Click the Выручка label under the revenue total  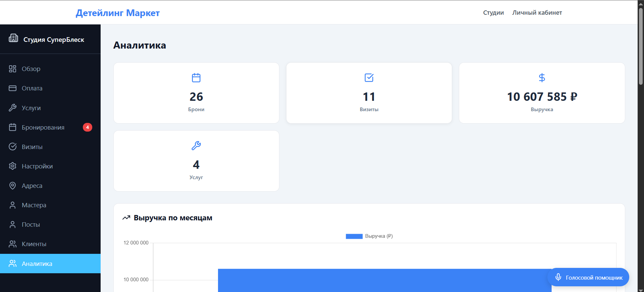click(542, 109)
